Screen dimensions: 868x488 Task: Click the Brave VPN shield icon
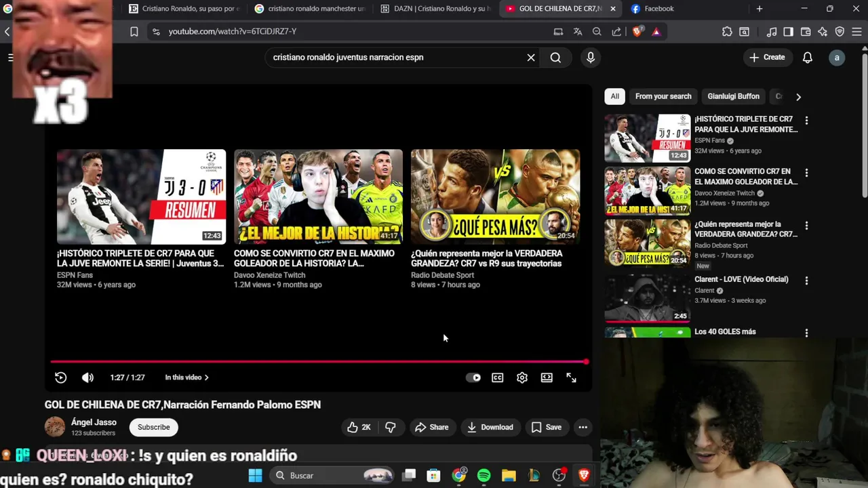click(840, 31)
